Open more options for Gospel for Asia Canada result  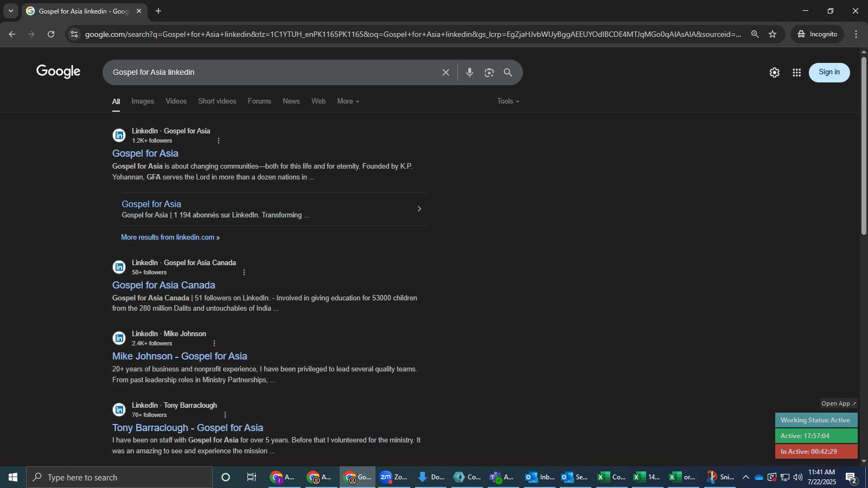pos(244,272)
